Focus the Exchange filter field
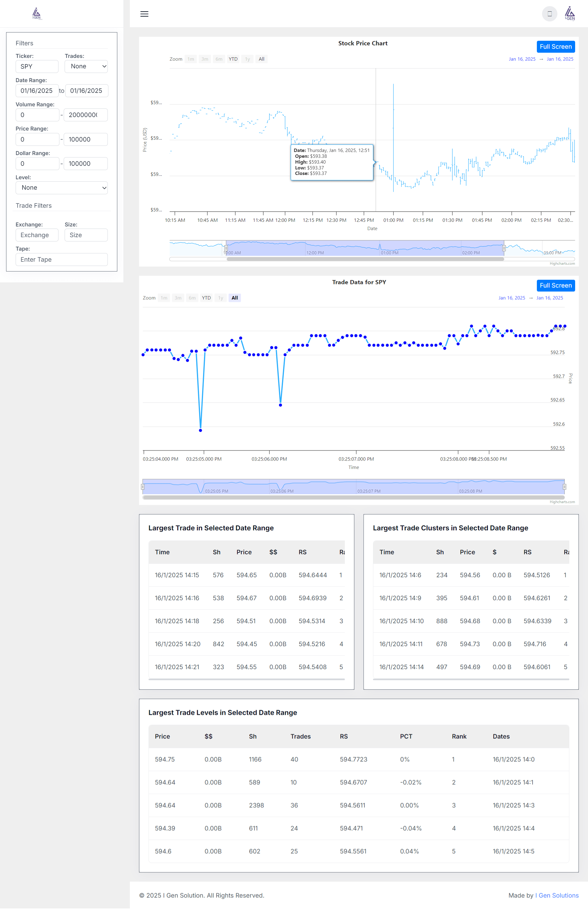The height and width of the screenshot is (910, 588). (x=37, y=235)
